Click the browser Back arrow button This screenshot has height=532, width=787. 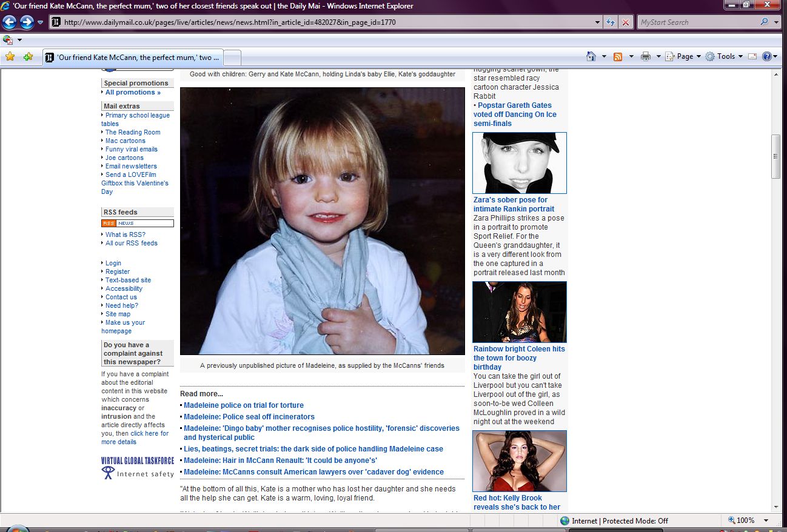coord(10,22)
